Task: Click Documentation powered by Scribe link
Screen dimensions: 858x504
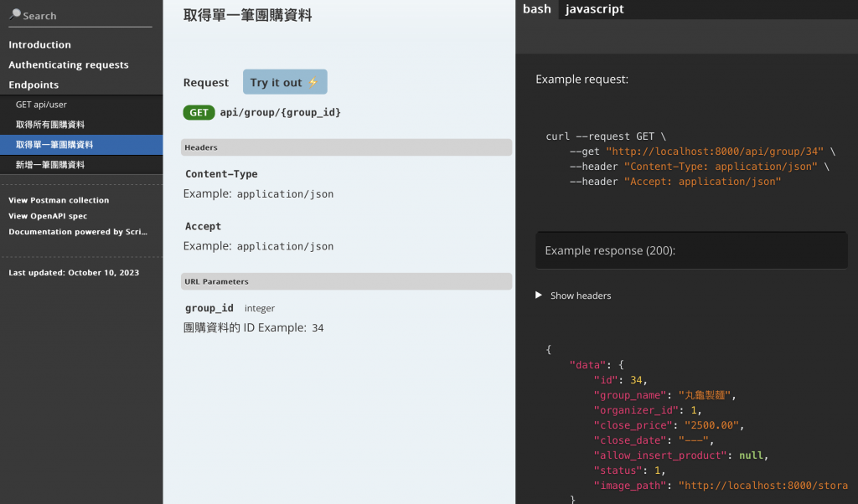Action: click(x=78, y=232)
